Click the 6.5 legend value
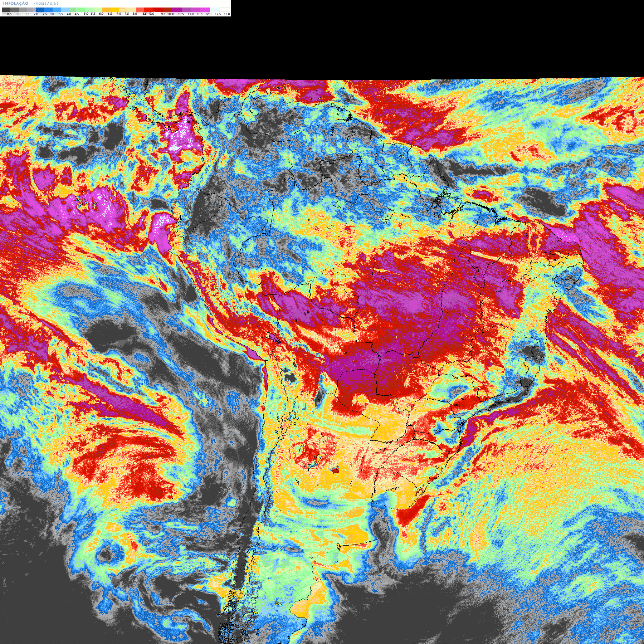Image resolution: width=644 pixels, height=644 pixels. click(110, 14)
